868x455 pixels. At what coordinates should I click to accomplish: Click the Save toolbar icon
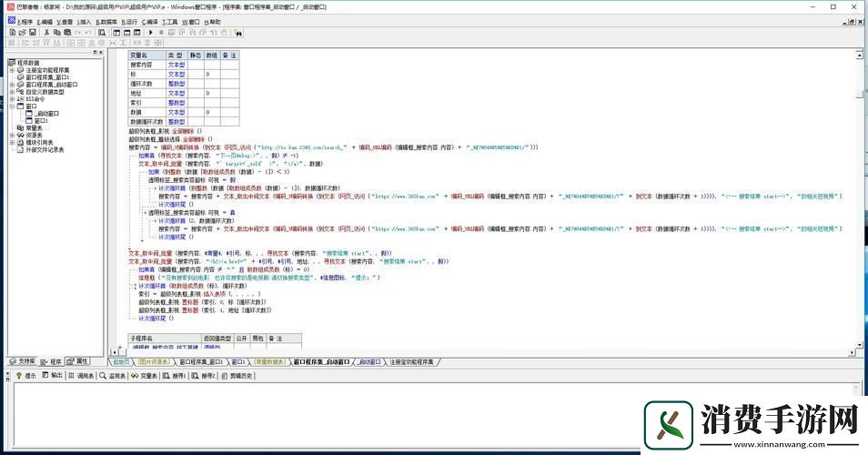(32, 33)
